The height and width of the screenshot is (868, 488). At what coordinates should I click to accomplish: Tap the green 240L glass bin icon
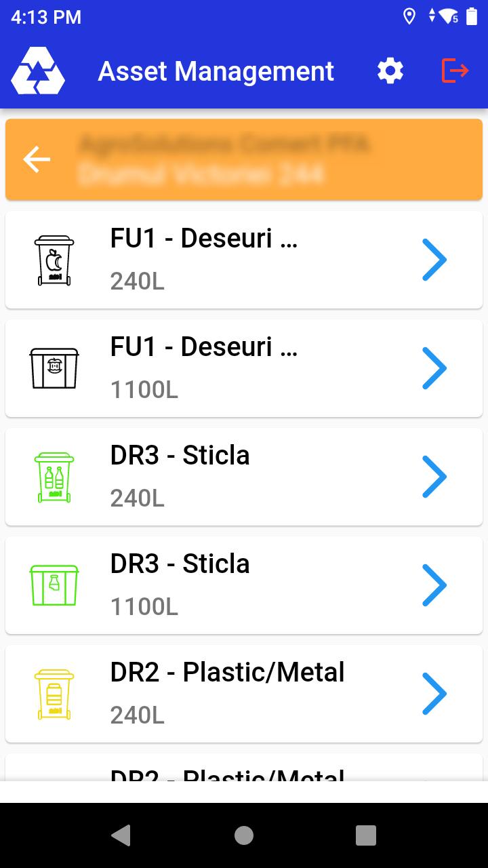(x=54, y=477)
